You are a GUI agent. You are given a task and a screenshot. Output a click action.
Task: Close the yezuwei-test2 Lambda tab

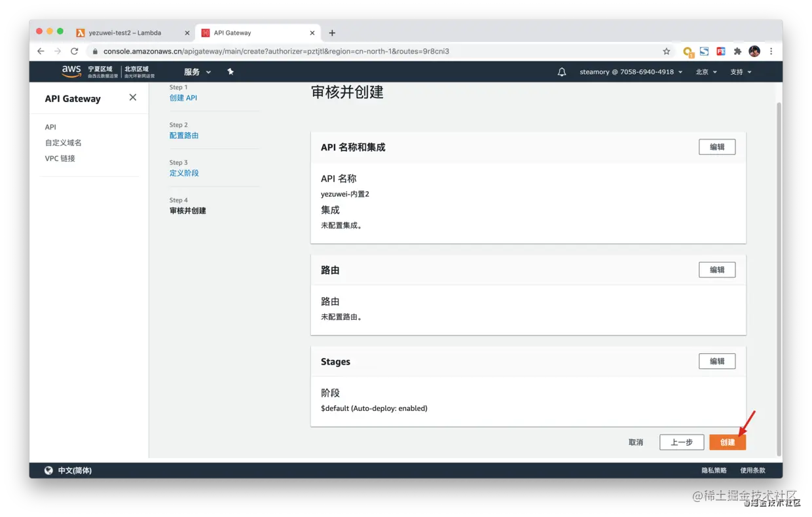point(187,33)
